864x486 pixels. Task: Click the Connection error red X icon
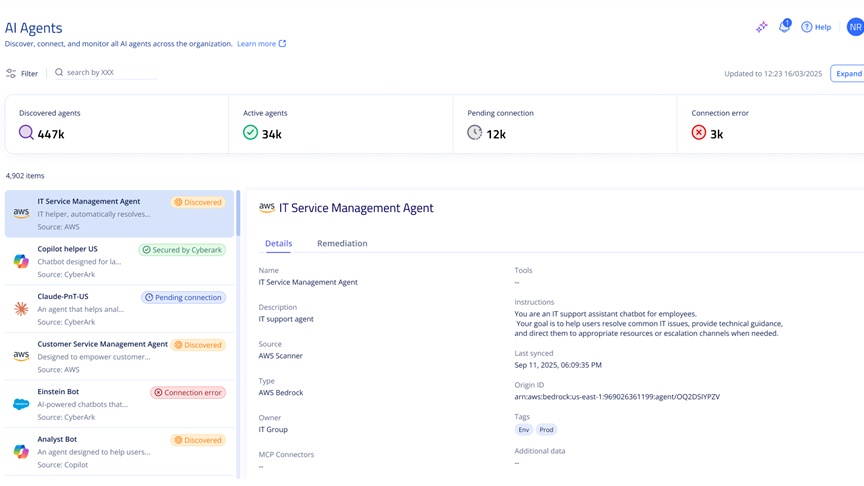[x=698, y=133]
